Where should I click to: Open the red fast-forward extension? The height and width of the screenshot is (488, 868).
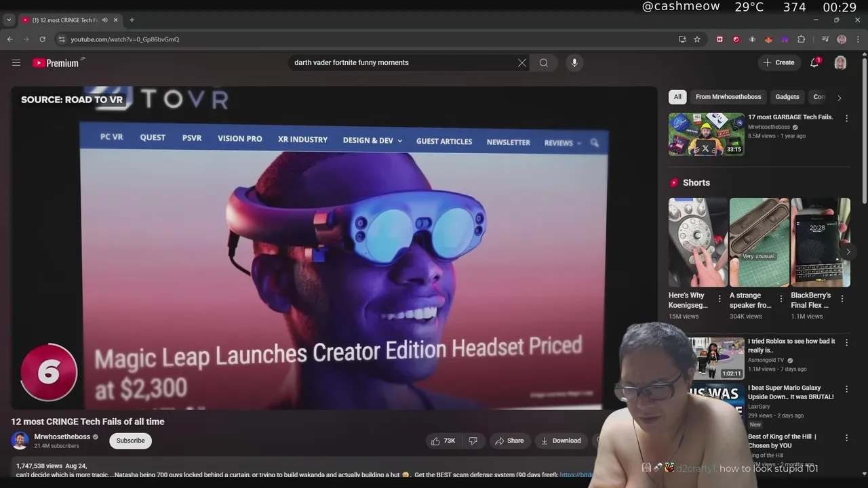click(719, 39)
